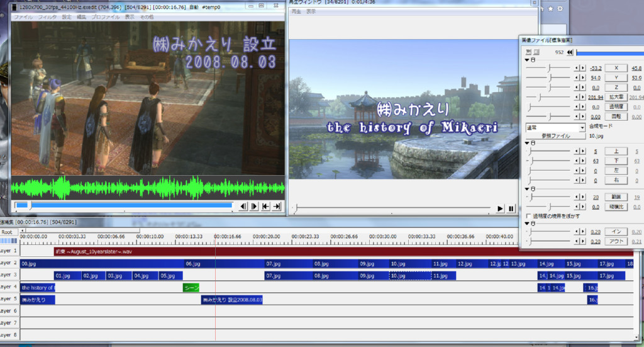The width and height of the screenshot is (644, 347).
Task: Enable 透明度の境界をぼかす checkbox
Action: tap(528, 216)
